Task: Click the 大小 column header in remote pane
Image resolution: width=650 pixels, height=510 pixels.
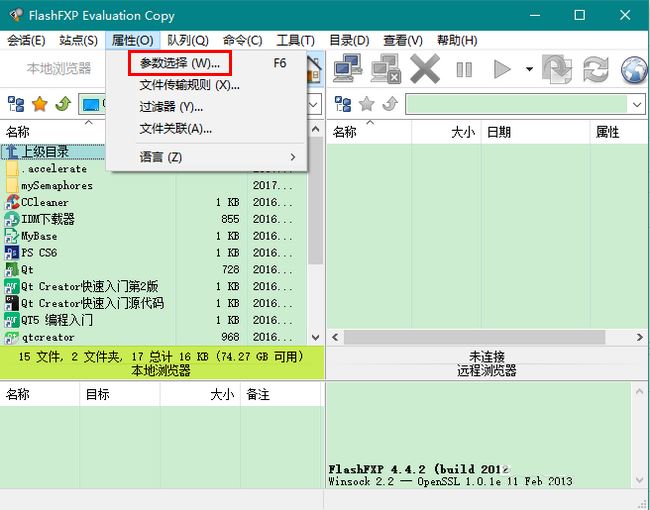Action: [x=462, y=132]
